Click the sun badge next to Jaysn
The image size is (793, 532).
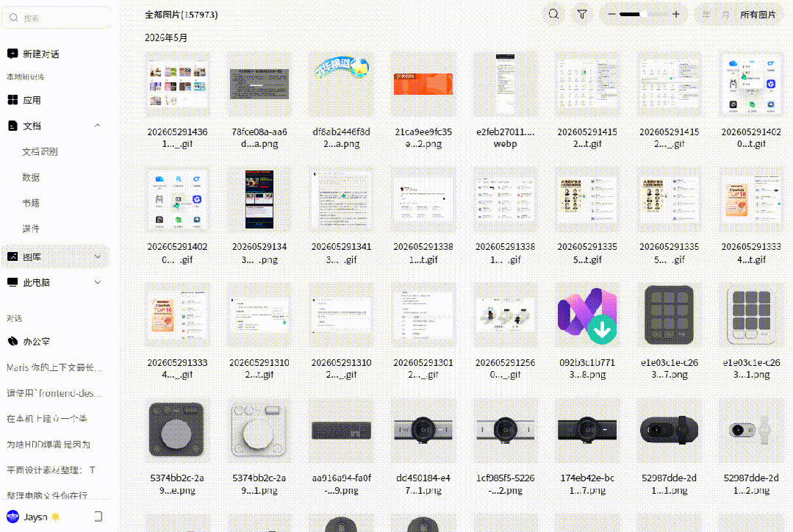point(56,517)
